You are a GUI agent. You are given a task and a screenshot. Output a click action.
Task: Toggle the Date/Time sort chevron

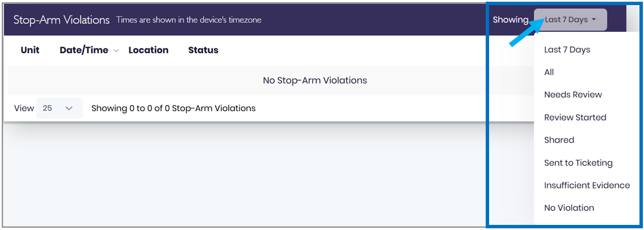pos(116,51)
